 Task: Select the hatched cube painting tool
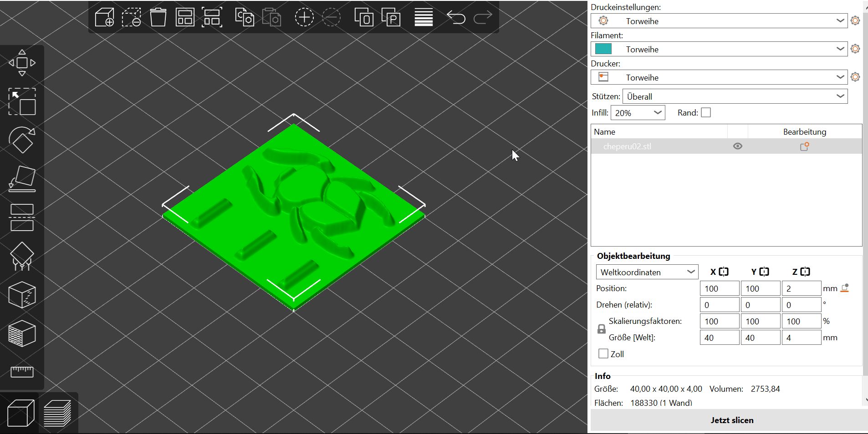pyautogui.click(x=22, y=333)
